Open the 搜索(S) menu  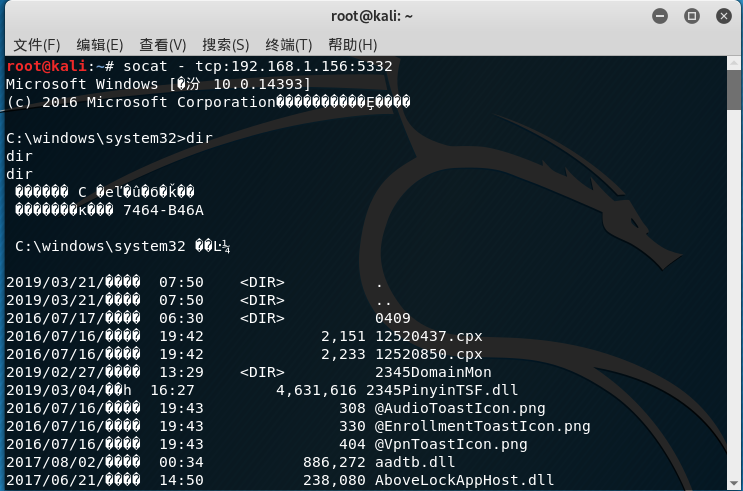226,45
